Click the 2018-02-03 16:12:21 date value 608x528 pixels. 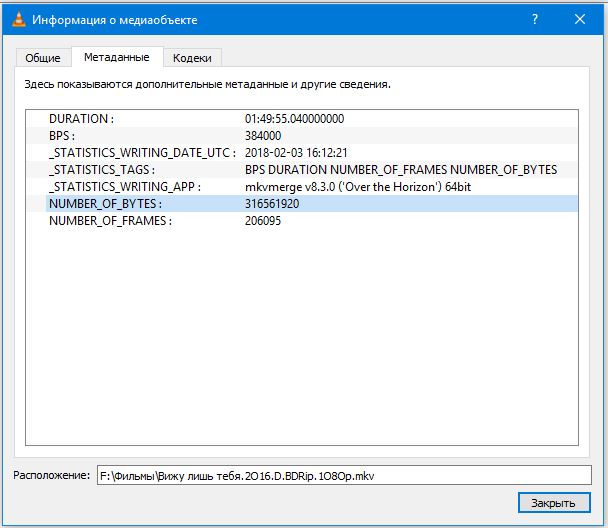click(x=296, y=153)
